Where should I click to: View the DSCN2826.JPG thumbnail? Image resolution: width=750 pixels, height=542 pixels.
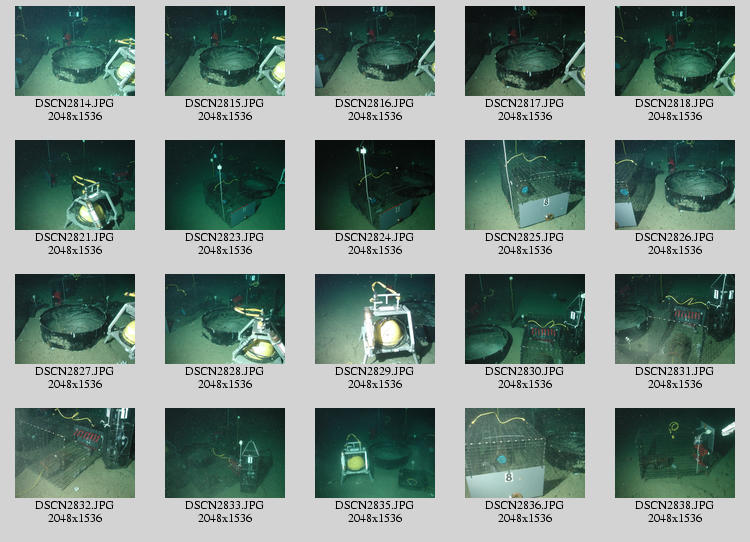pos(675,185)
